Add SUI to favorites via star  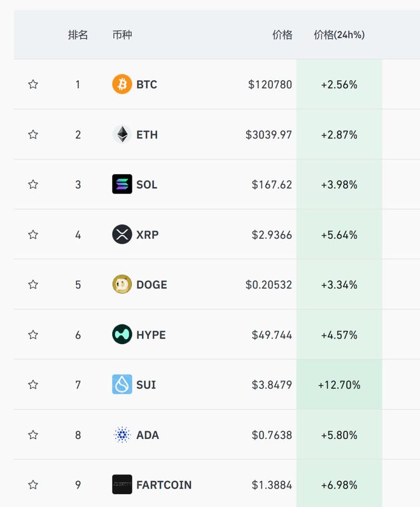click(33, 385)
